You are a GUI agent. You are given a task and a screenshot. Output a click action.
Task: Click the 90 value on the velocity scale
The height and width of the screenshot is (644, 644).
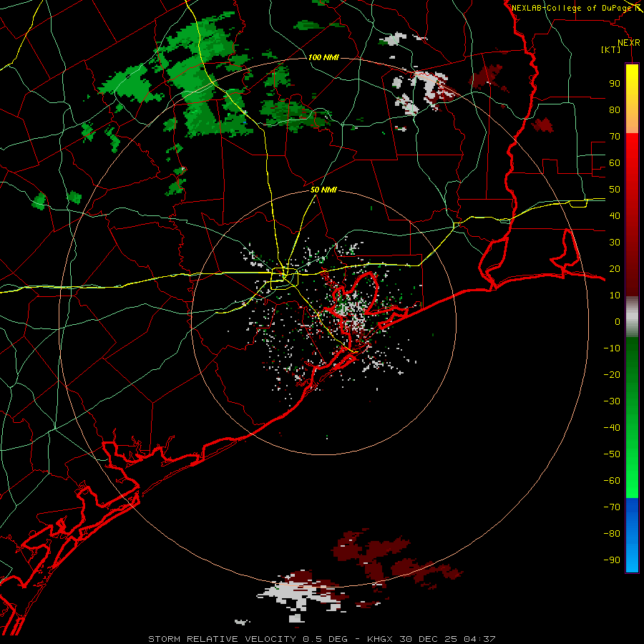615,84
